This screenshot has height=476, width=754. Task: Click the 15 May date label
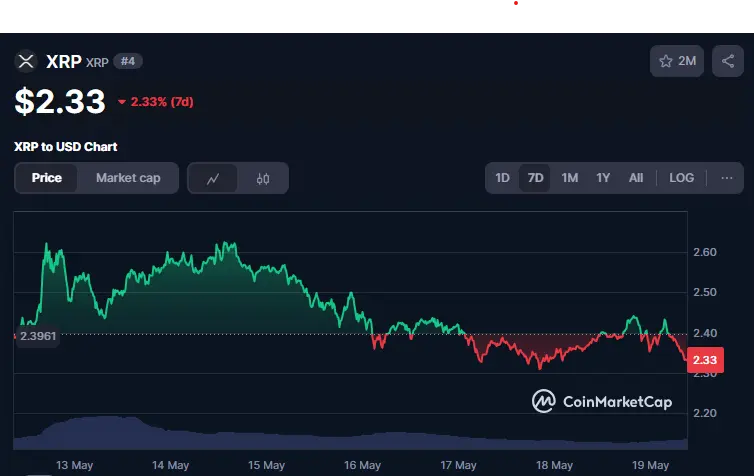(x=266, y=465)
